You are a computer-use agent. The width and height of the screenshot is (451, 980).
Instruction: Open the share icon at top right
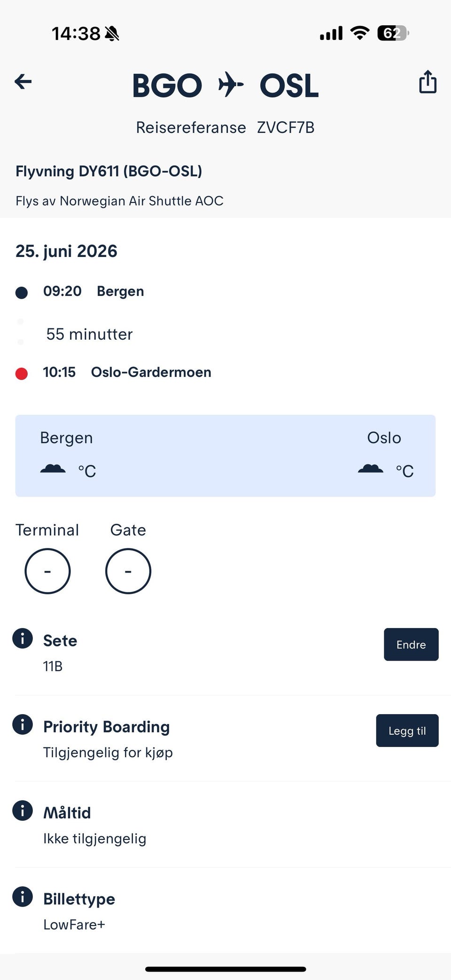428,82
